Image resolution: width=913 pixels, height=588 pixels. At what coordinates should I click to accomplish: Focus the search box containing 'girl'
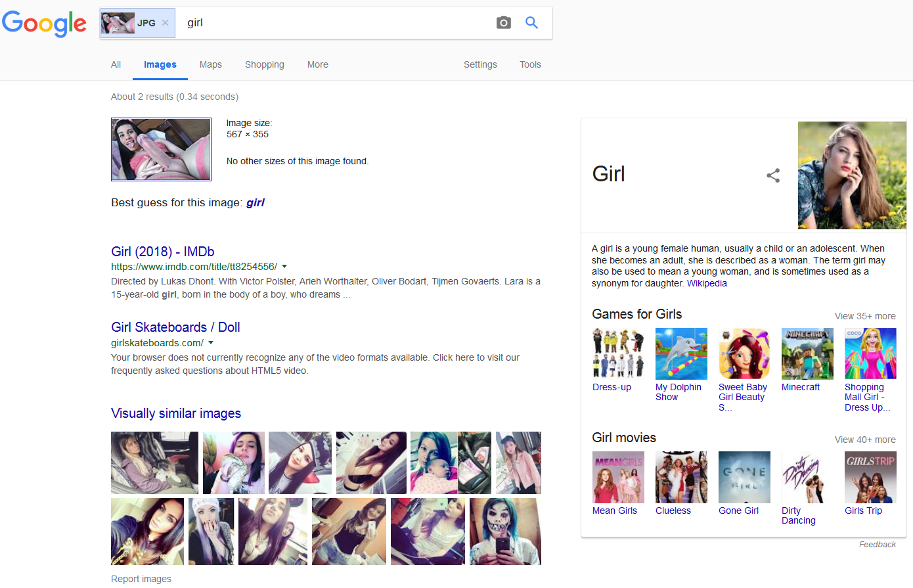pyautogui.click(x=335, y=23)
